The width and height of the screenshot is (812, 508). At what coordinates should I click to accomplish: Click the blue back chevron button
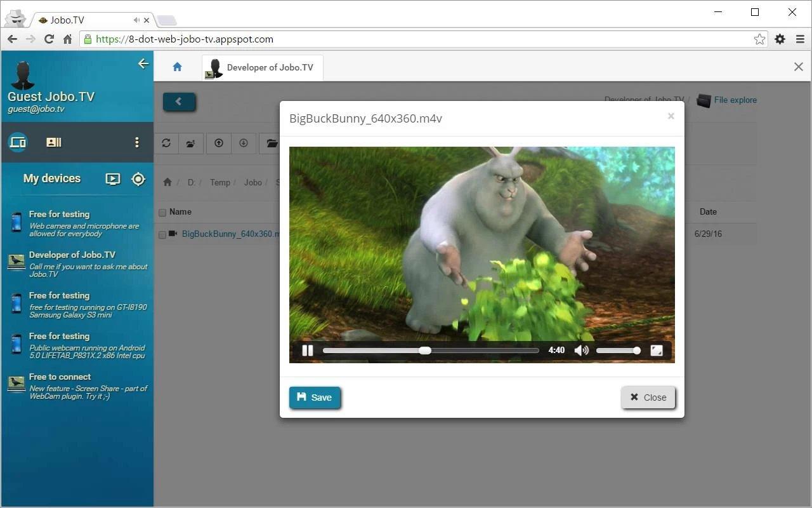pos(180,102)
